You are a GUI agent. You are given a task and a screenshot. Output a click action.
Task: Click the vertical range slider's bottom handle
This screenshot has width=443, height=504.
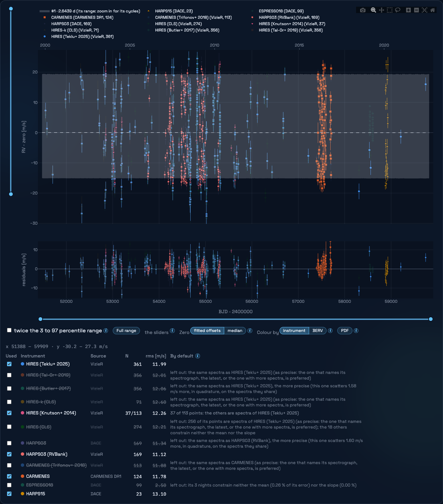coord(11,194)
